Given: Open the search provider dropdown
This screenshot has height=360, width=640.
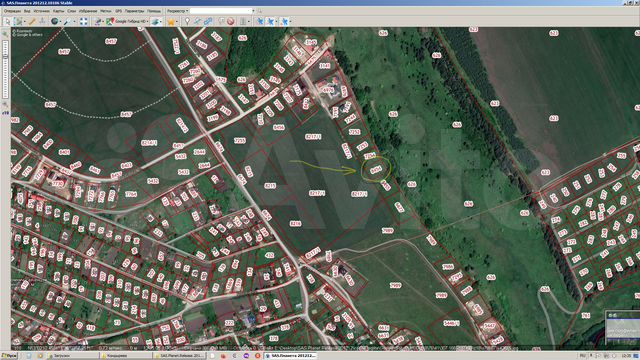Looking at the screenshot, I should click(178, 11).
